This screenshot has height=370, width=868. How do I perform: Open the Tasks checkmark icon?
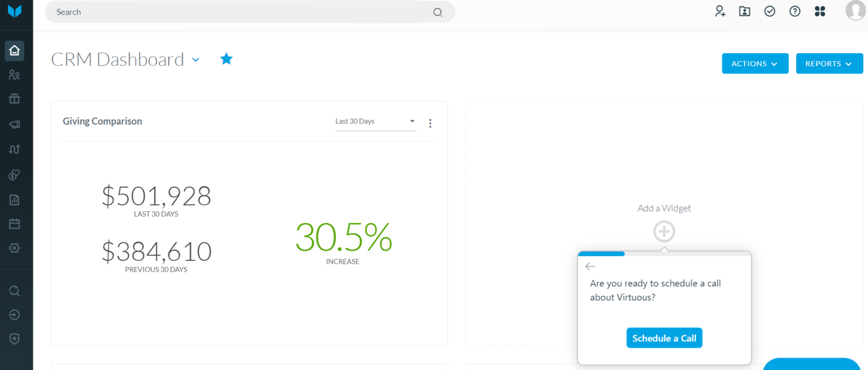(x=770, y=11)
